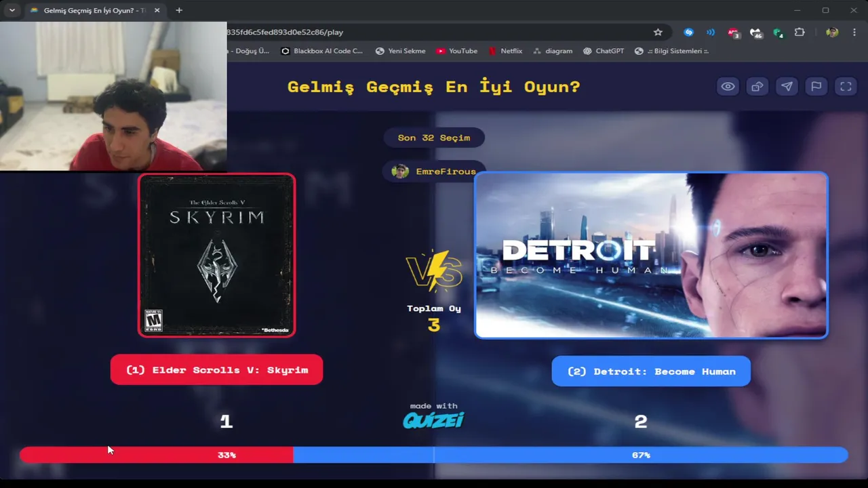Viewport: 868px width, 488px height.
Task: Click the Quizei logo
Action: pos(433,420)
